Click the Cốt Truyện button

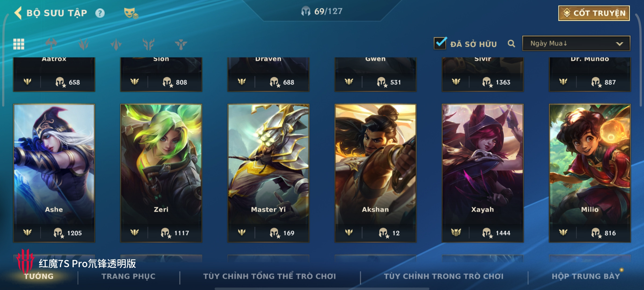coord(594,13)
